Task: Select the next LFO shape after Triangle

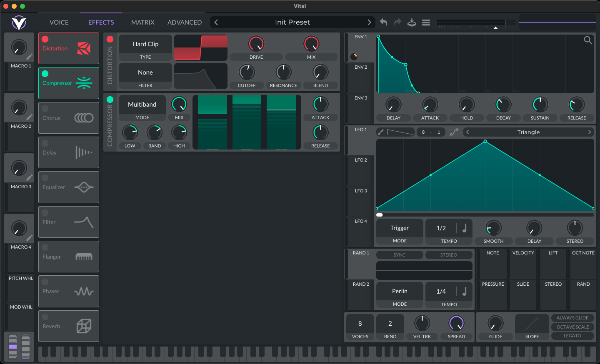Action: tap(590, 132)
